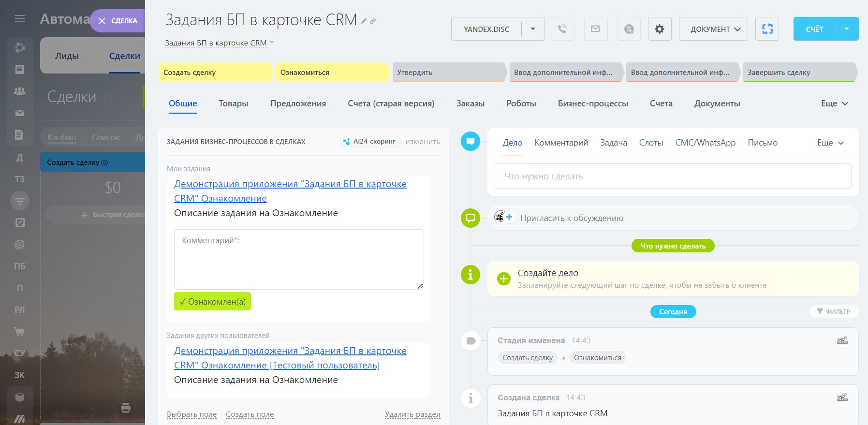Image resolution: width=868 pixels, height=425 pixels.
Task: Expand the СЧЁТ button dropdown arrow
Action: (x=847, y=29)
